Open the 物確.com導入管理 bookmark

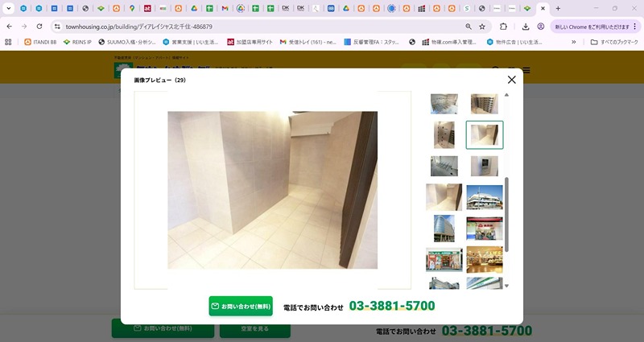click(449, 42)
